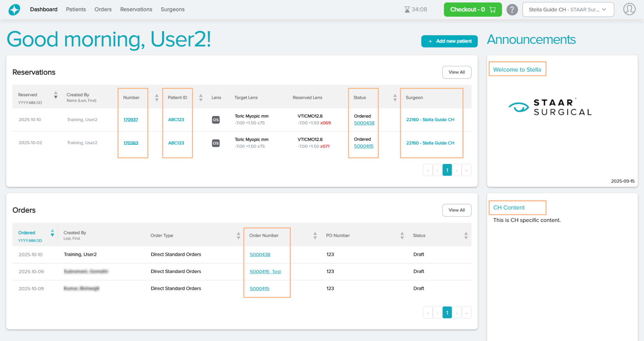Click the OS lens icon for reservation 170363
The width and height of the screenshot is (644, 341).
(x=216, y=143)
